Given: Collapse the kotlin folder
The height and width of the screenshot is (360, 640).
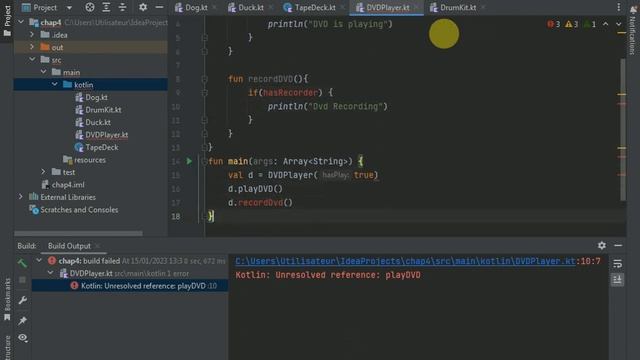Looking at the screenshot, I should pos(55,84).
